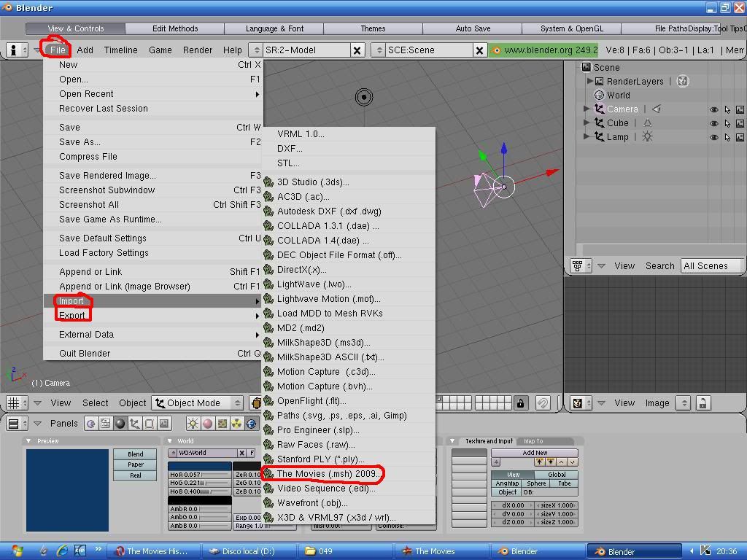Click the layer lock padlock in 3D header
747x560 pixels.
521,403
